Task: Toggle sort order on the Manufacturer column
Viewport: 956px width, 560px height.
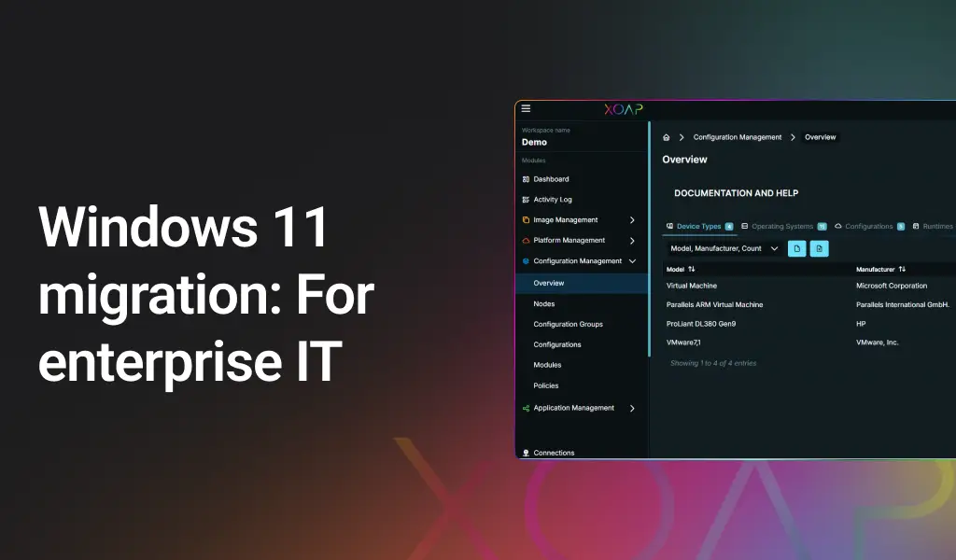Action: (x=902, y=269)
